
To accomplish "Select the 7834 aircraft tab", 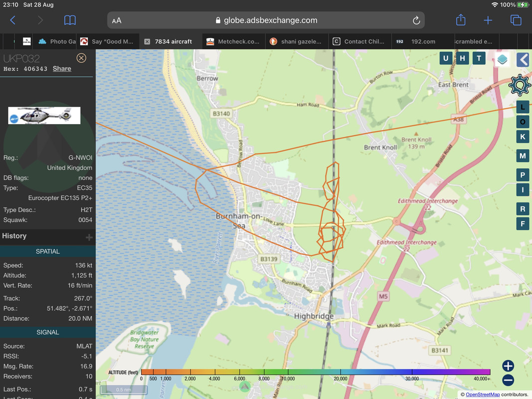I will tap(171, 41).
